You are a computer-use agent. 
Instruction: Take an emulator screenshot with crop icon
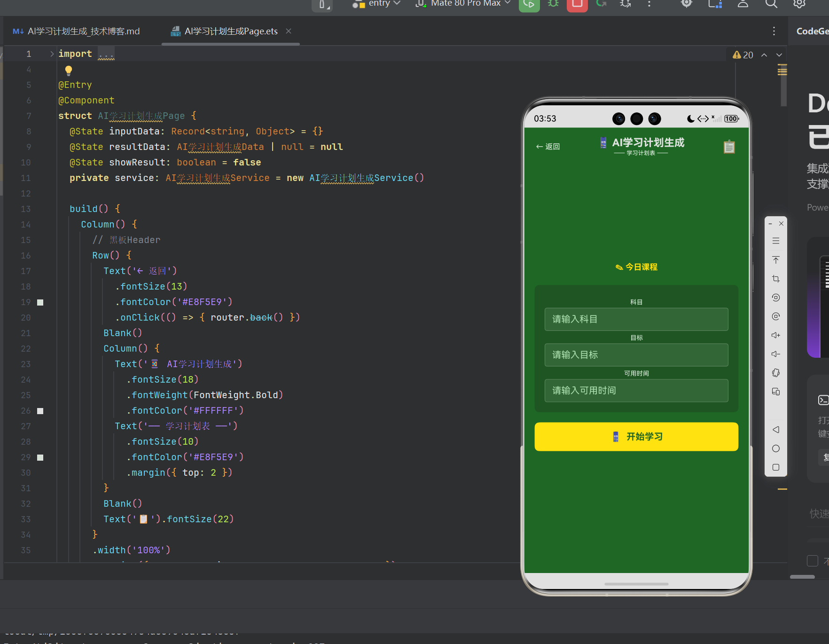tap(776, 279)
